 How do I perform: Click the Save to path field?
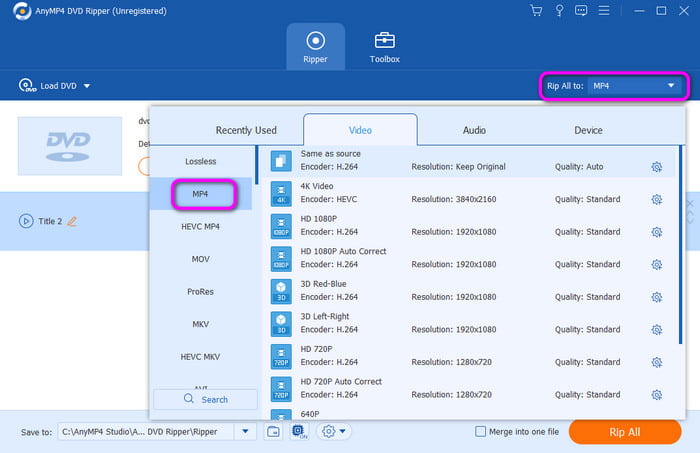[146, 432]
